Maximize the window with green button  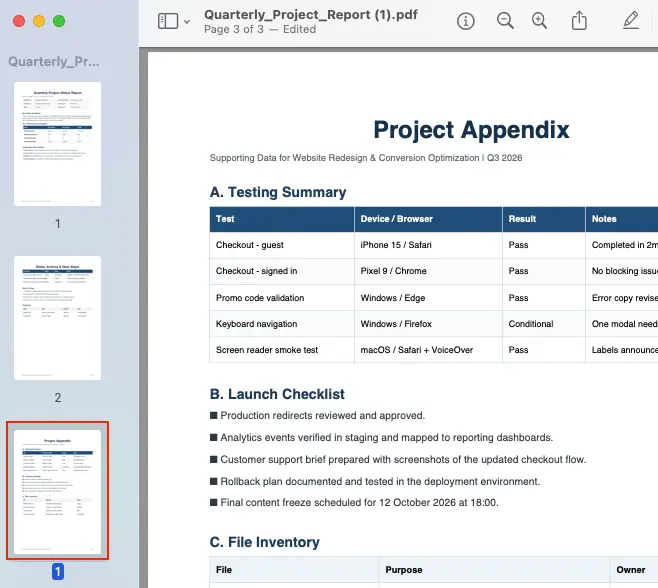click(x=59, y=21)
